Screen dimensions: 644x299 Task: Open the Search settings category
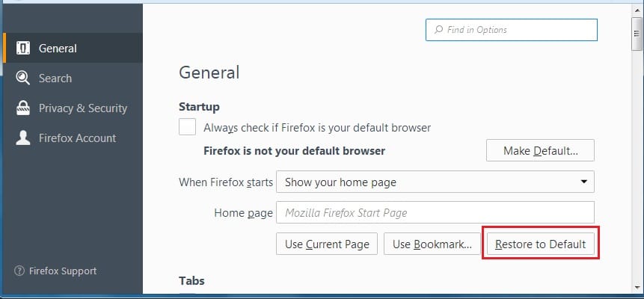55,78
